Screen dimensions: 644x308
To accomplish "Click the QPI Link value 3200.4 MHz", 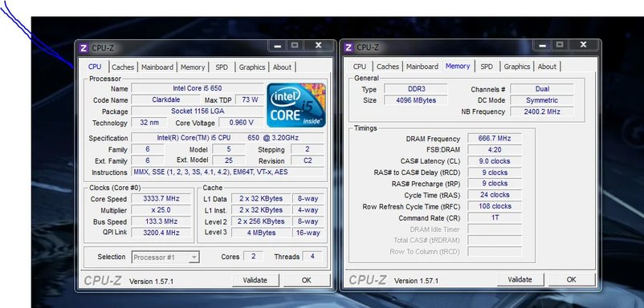I will point(161,233).
